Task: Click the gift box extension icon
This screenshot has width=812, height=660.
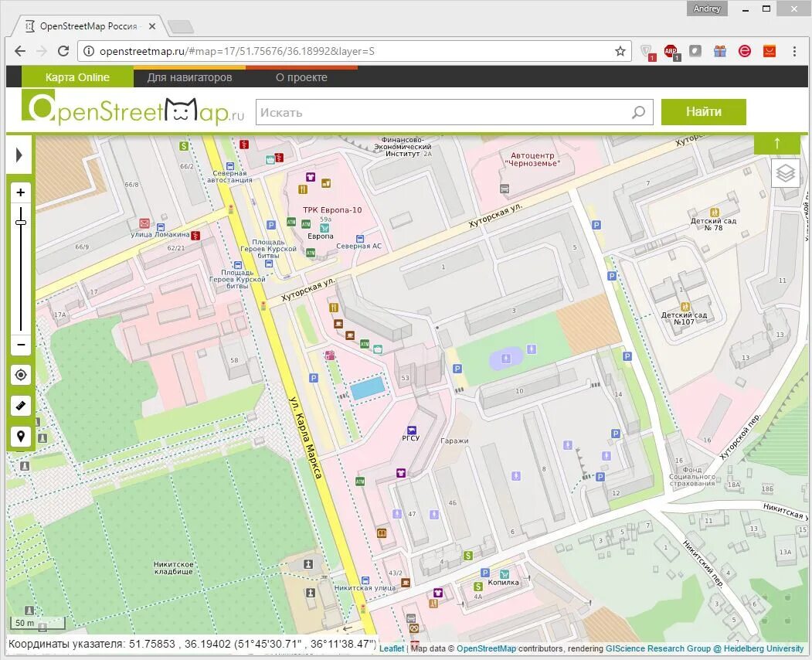Action: coord(720,51)
